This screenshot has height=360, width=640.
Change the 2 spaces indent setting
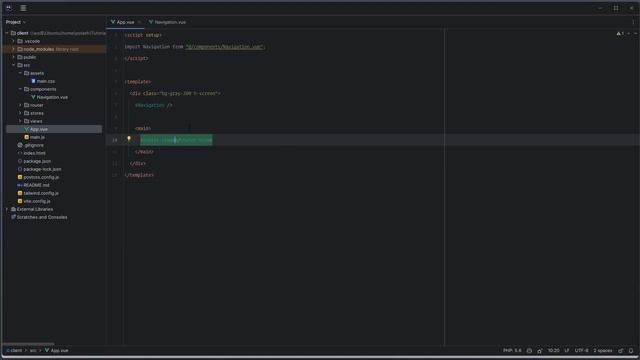point(602,351)
